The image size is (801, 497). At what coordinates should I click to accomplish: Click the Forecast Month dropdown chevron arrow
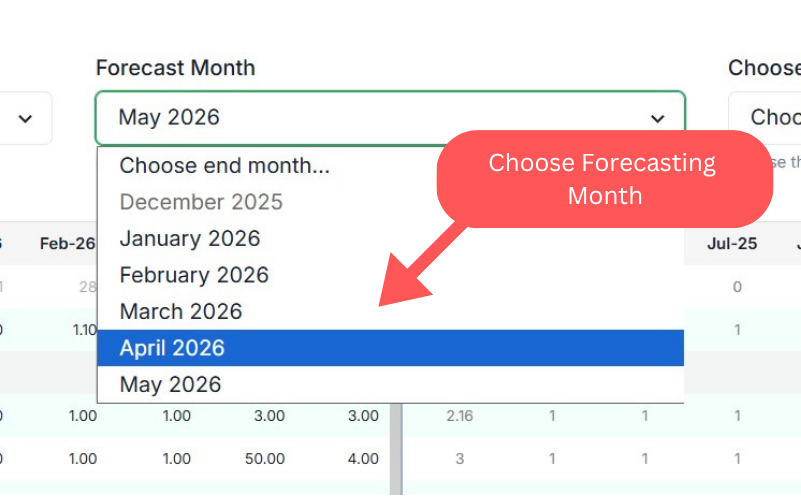pos(657,118)
